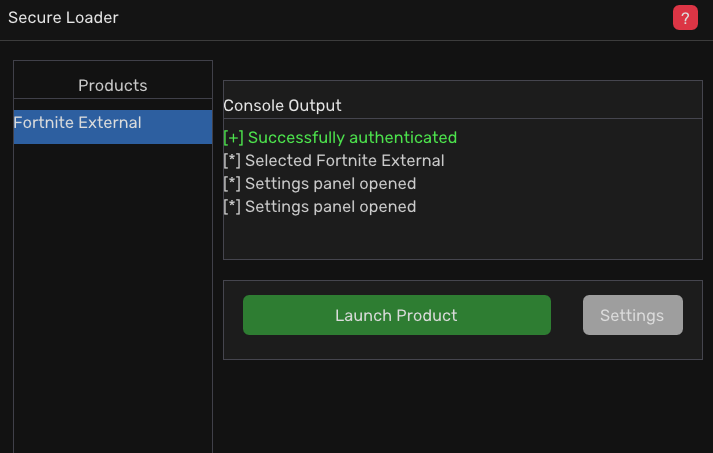Click the empty title bar area beside the help icon
The image size is (713, 453).
[400, 18]
